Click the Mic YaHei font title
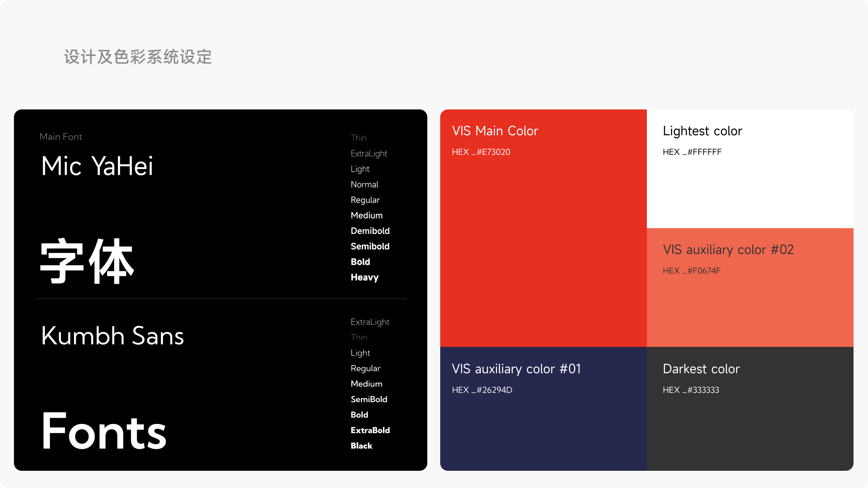868x488 pixels. [97, 166]
